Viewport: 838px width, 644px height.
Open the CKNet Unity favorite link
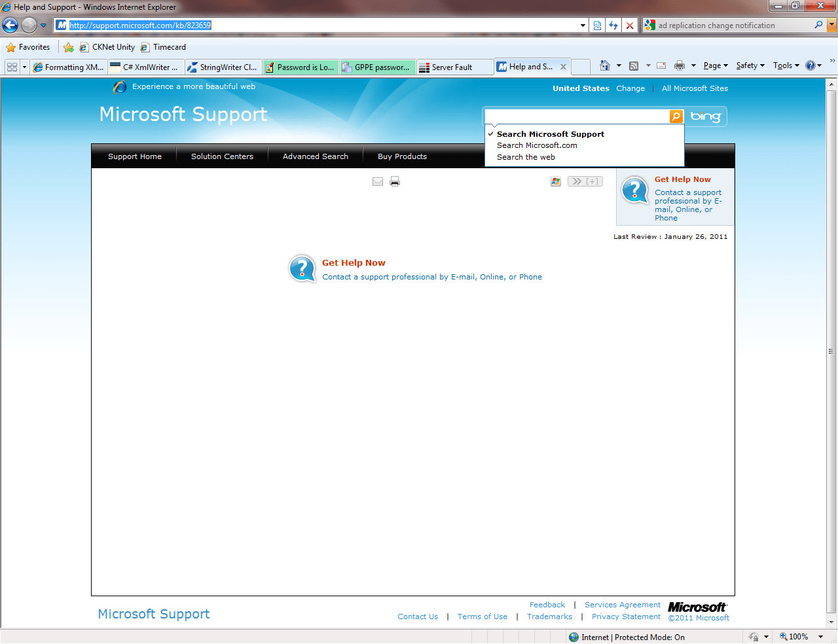(107, 47)
